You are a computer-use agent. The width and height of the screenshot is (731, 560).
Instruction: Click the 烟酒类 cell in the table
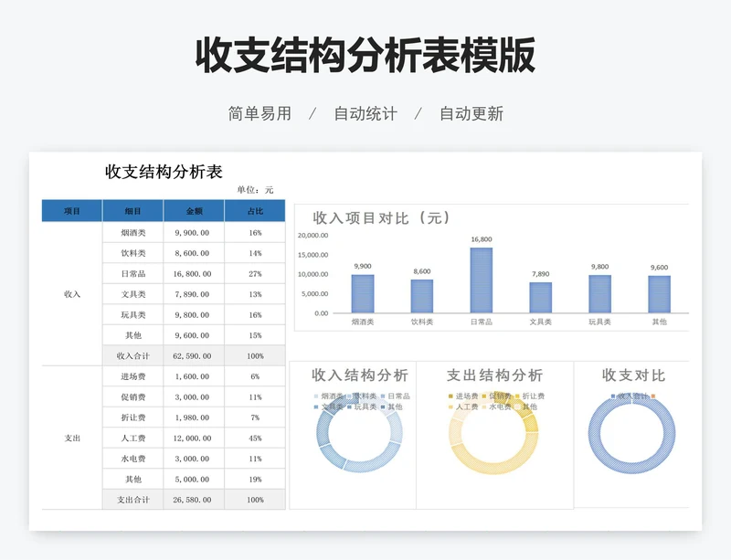pos(132,232)
